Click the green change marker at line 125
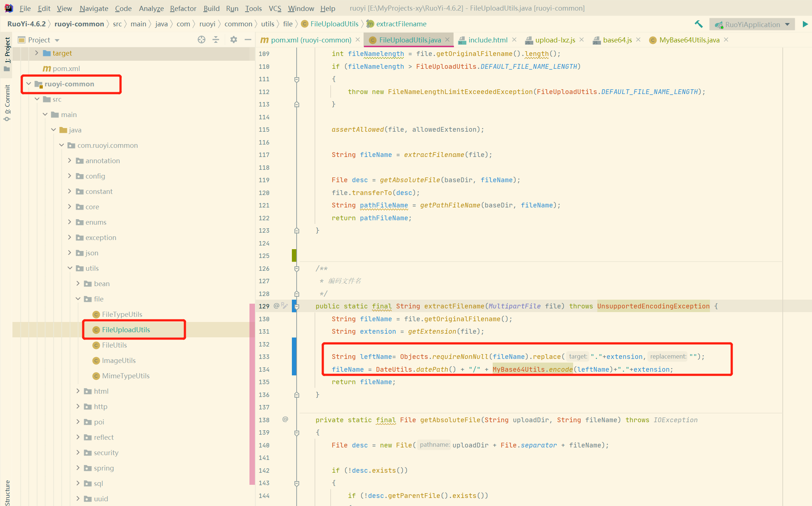Viewport: 812px width, 506px height. [x=294, y=255]
